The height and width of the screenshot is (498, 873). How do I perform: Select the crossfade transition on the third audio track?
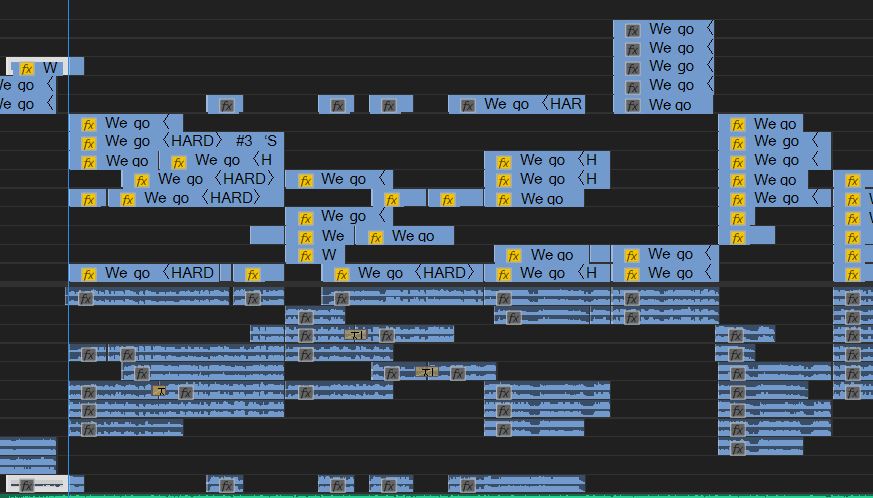356,335
